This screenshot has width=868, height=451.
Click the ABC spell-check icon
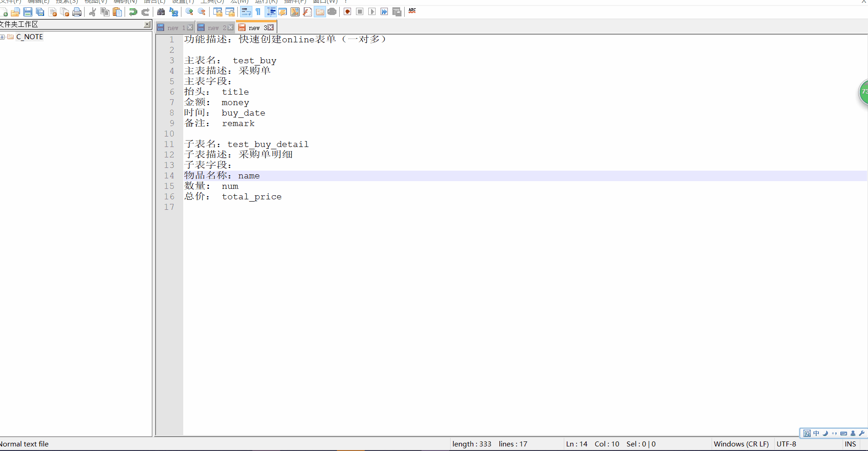(x=412, y=11)
